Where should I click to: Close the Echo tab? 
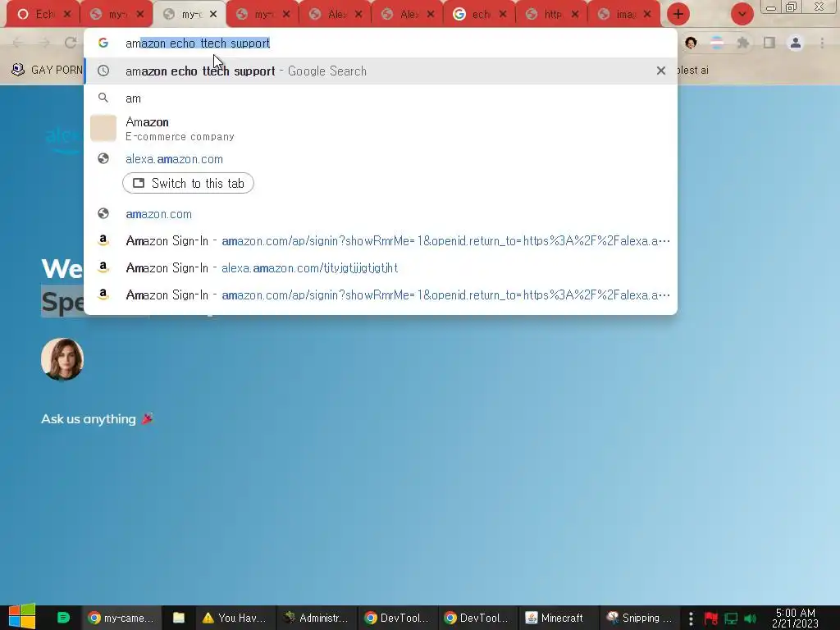(x=67, y=15)
